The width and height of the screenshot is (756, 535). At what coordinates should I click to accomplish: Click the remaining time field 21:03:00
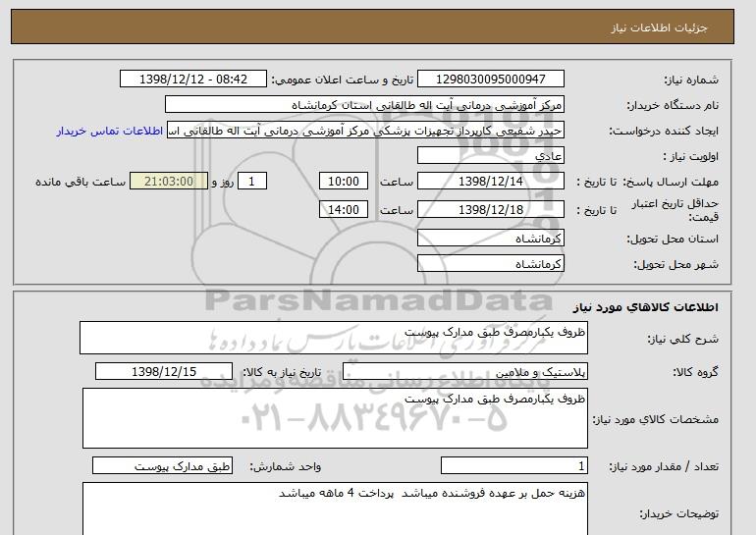tap(169, 182)
